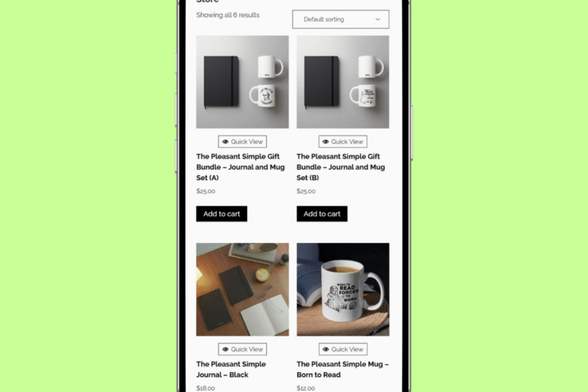Viewport: 588px width, 392px height.
Task: Click the chevron arrow in the sorting box
Action: tap(377, 20)
